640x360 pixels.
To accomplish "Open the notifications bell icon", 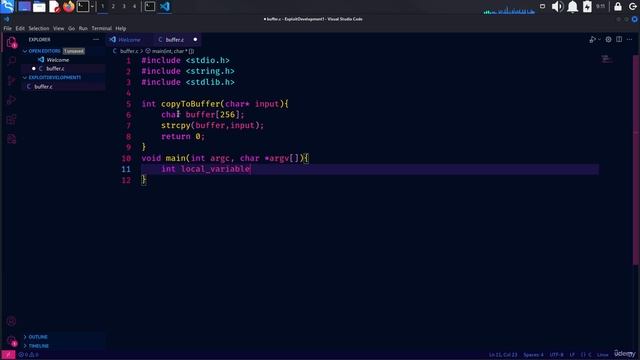I will point(573,7).
